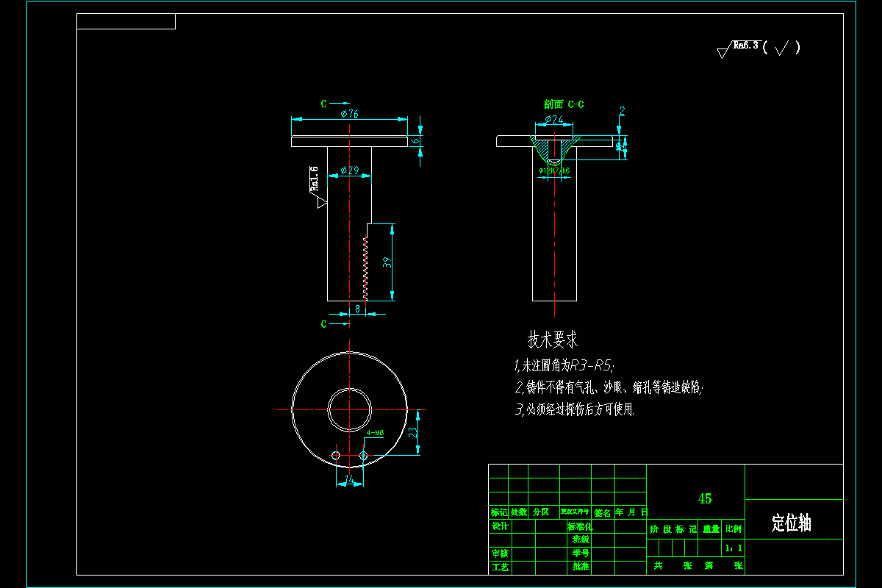Image resolution: width=882 pixels, height=588 pixels.
Task: Click the thread teeth profile on the shaft
Action: click(365, 268)
